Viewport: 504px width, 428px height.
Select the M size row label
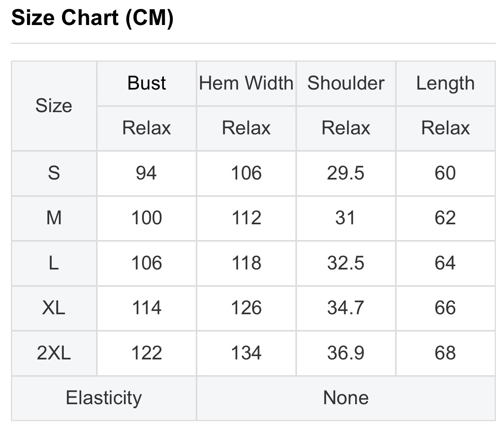54,218
